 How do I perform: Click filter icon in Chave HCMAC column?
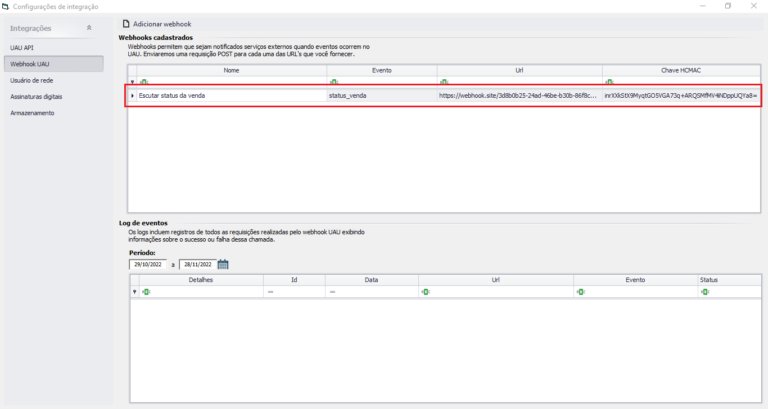click(x=608, y=82)
